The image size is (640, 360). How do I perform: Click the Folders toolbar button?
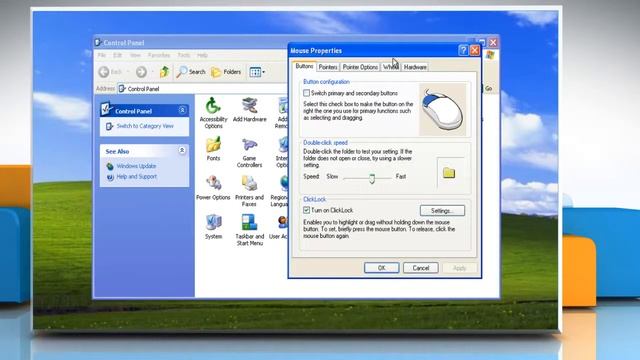pyautogui.click(x=226, y=72)
